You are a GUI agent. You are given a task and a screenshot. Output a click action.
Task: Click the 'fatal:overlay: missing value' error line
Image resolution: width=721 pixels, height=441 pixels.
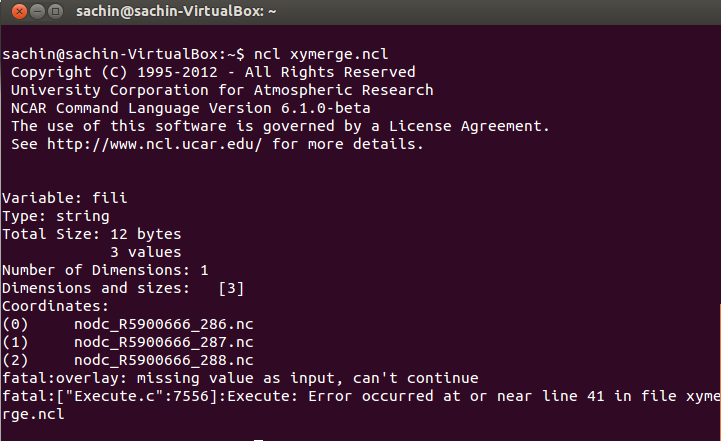[240, 378]
